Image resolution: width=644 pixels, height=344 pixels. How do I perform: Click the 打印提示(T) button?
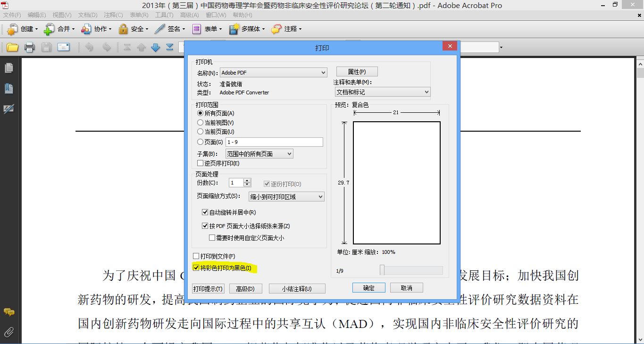(x=208, y=289)
